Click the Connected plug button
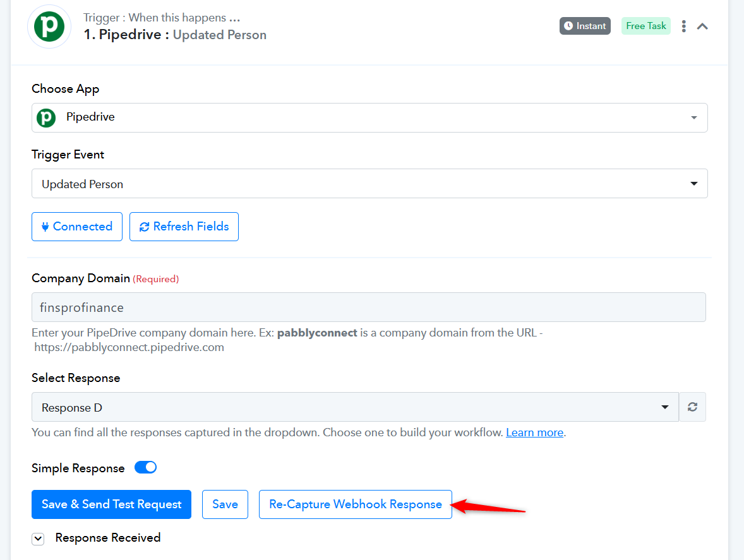 pyautogui.click(x=77, y=227)
